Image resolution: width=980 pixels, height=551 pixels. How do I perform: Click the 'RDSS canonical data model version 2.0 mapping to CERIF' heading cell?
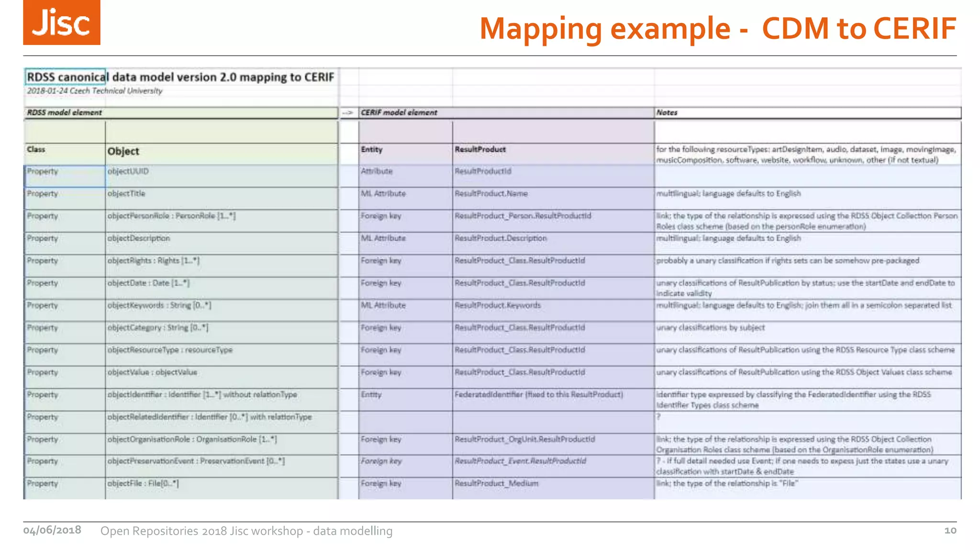pyautogui.click(x=180, y=77)
